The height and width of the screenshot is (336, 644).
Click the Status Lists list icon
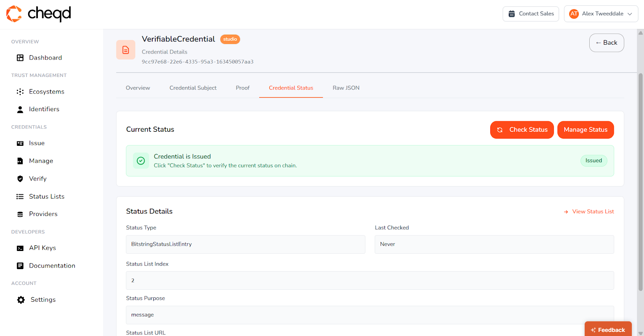click(20, 197)
